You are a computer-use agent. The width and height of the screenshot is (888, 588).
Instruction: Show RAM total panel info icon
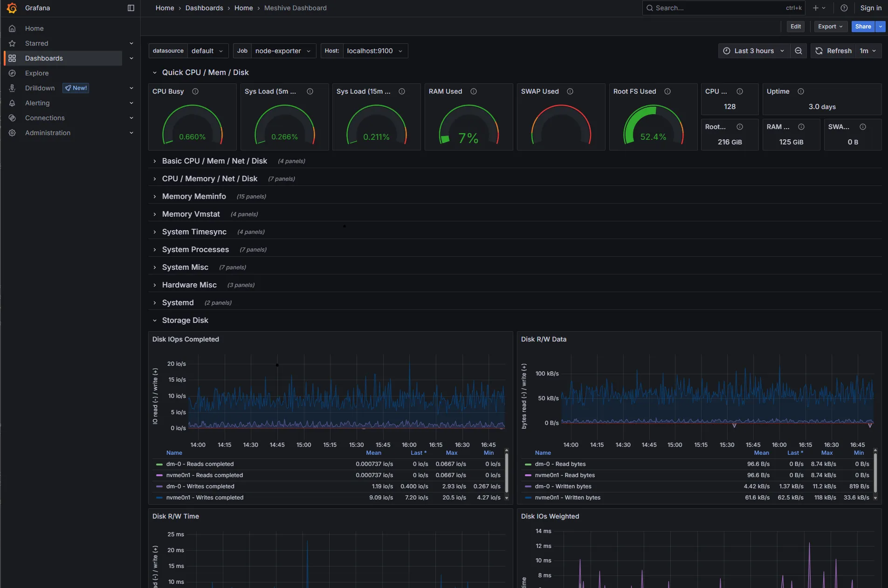tap(801, 127)
